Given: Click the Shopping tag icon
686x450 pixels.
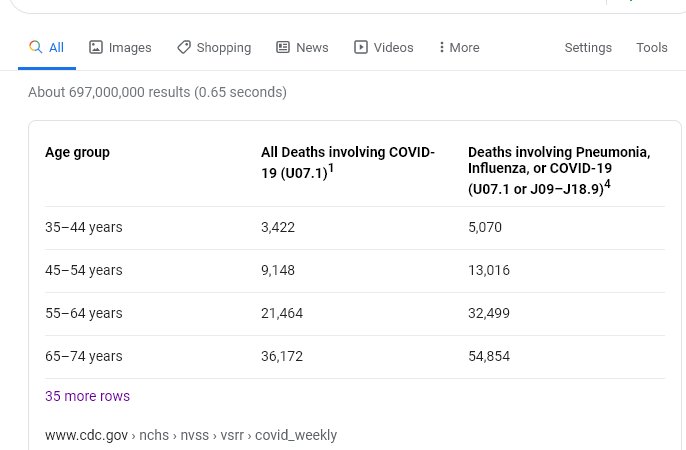Looking at the screenshot, I should pyautogui.click(x=184, y=47).
